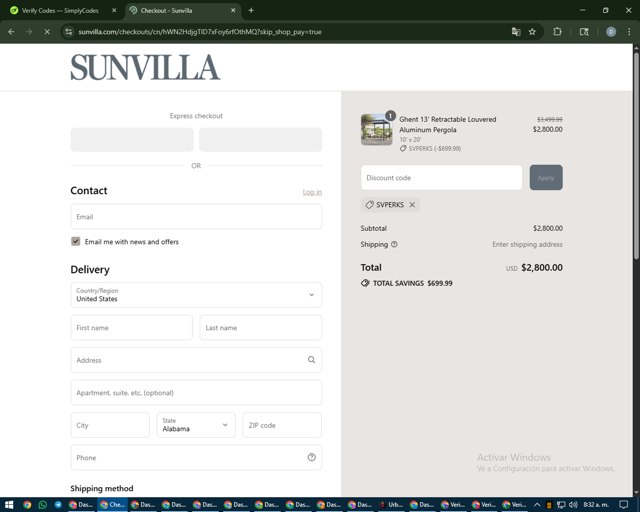Click the translate page icon
The height and width of the screenshot is (512, 640).
tap(516, 32)
